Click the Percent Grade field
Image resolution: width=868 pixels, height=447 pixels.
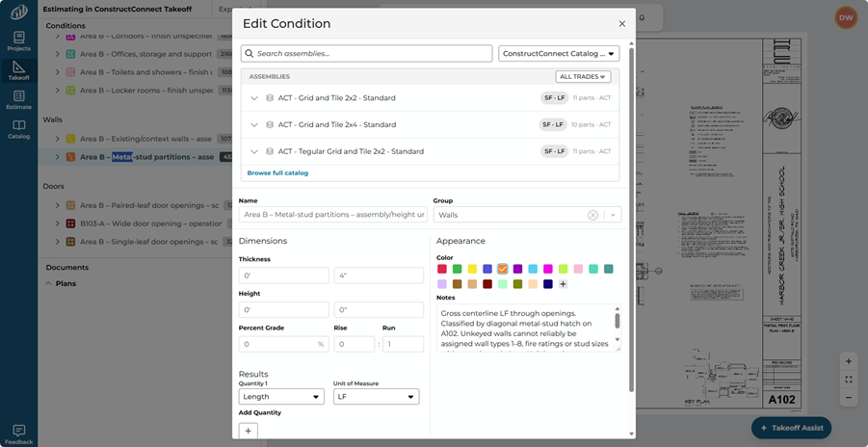284,344
